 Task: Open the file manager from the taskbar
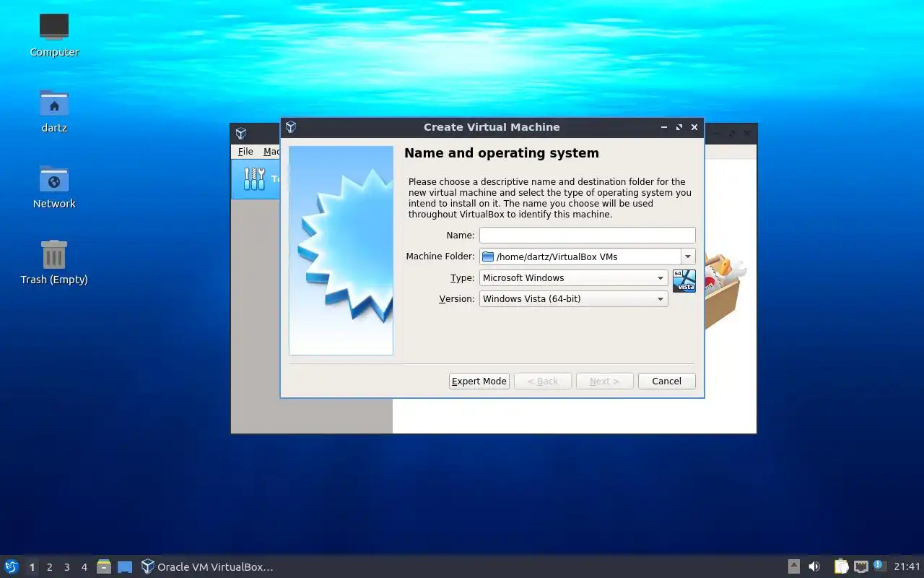pos(104,567)
